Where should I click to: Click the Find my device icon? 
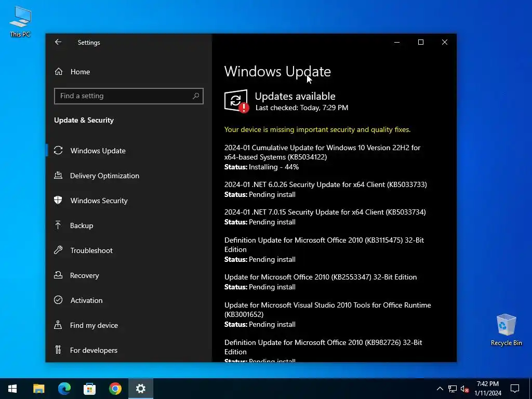pos(58,325)
